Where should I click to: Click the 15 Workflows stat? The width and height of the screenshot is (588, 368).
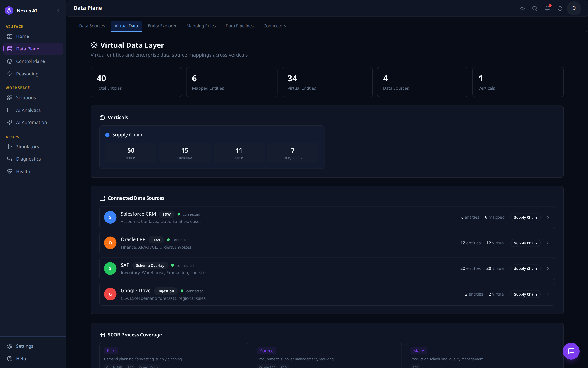pyautogui.click(x=185, y=153)
